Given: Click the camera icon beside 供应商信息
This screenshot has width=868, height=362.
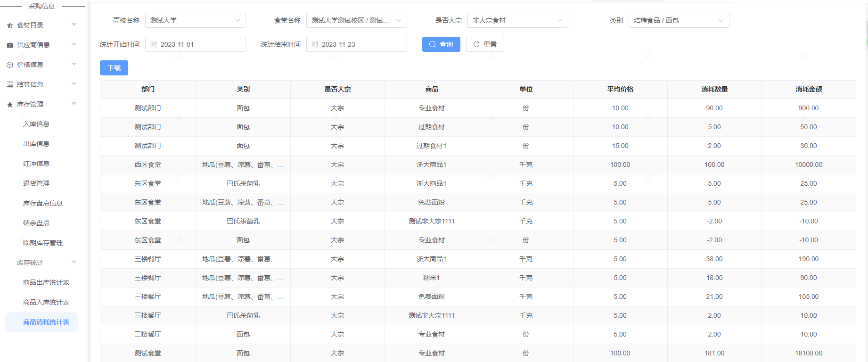Looking at the screenshot, I should 9,45.
